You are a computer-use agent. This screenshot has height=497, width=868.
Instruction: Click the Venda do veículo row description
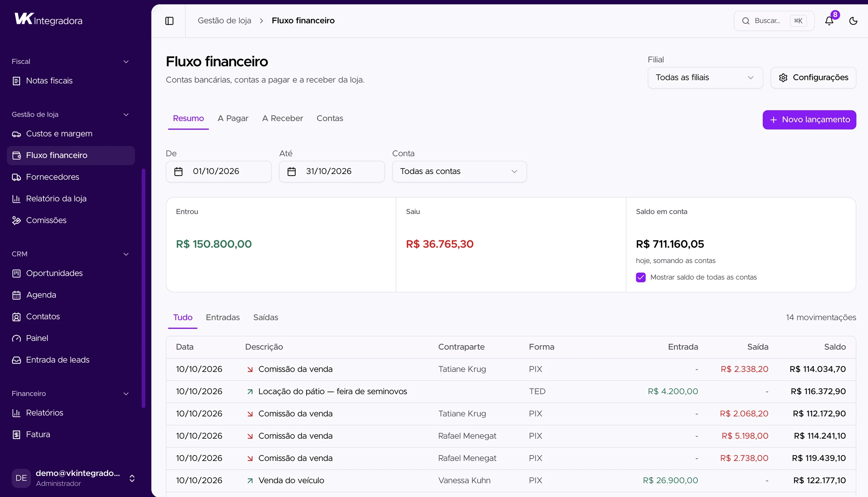tap(291, 481)
